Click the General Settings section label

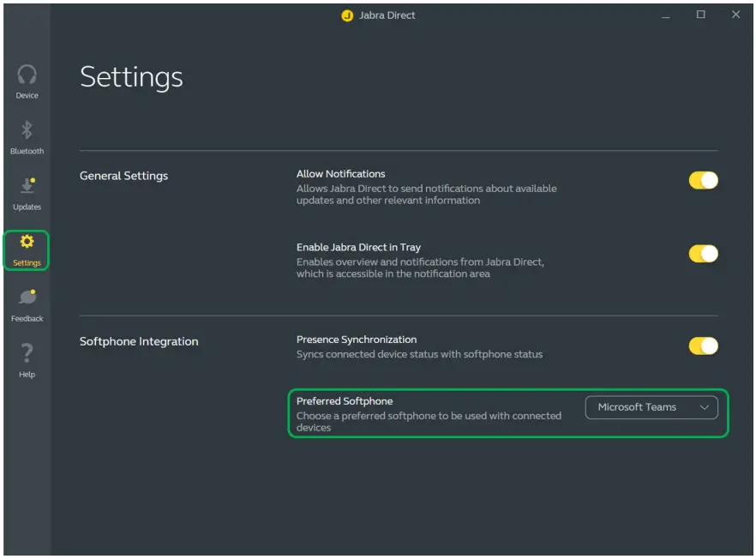click(123, 176)
